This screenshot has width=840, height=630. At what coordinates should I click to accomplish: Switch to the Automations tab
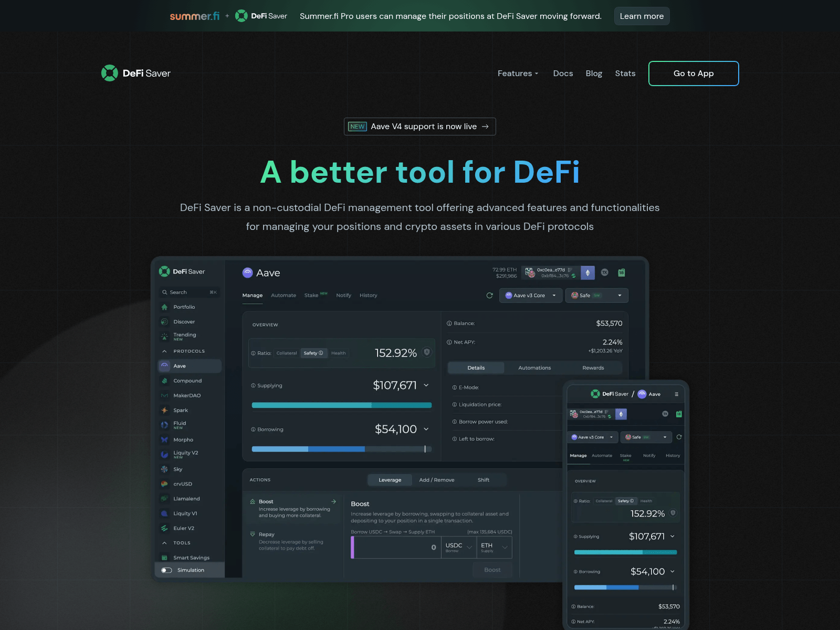coord(534,367)
